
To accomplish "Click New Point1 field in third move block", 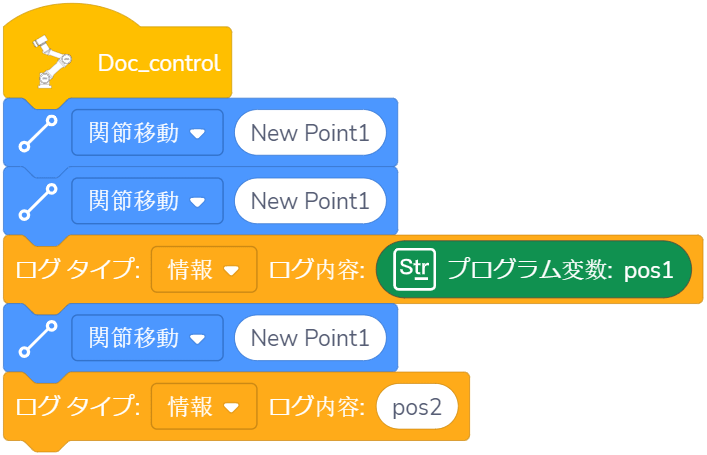I will tap(310, 338).
